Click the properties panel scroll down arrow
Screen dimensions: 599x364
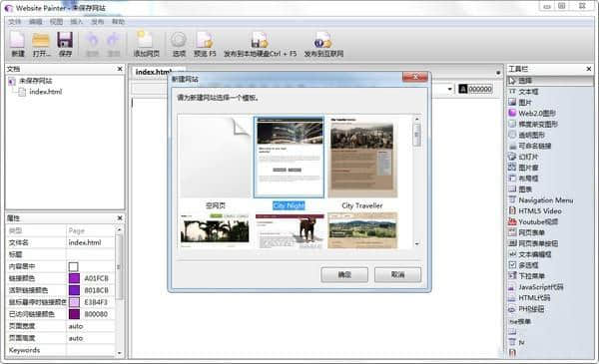pyautogui.click(x=119, y=353)
